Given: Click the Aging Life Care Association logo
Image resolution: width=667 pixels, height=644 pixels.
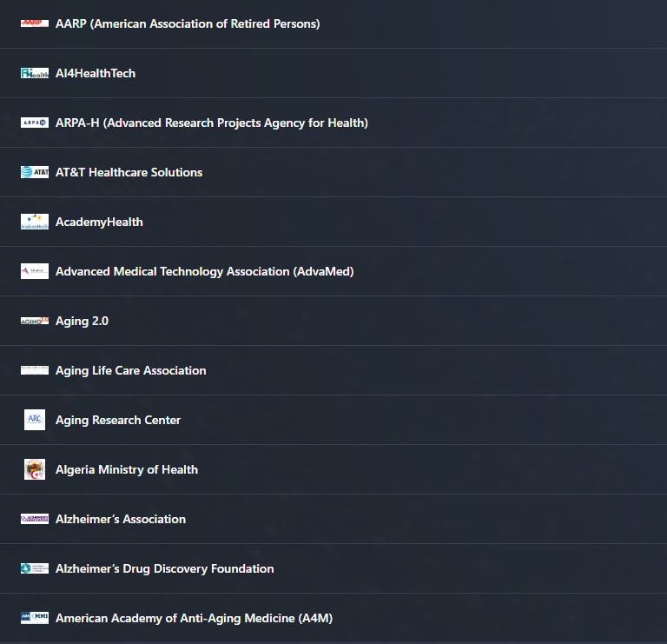Looking at the screenshot, I should [35, 370].
